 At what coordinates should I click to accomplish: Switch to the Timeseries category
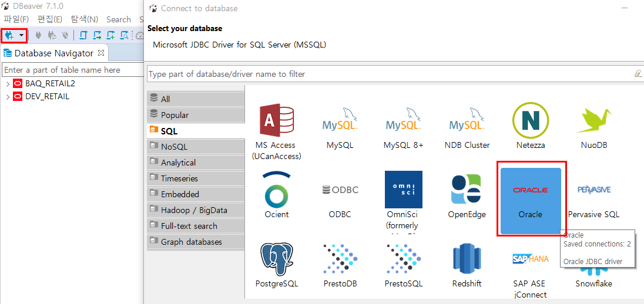coord(196,178)
